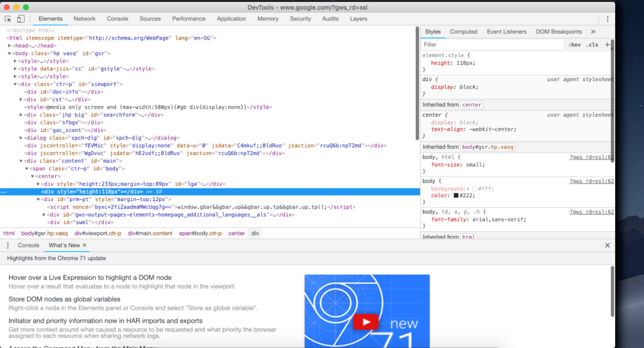
Task: Activate the inspect element picker icon
Action: point(8,19)
